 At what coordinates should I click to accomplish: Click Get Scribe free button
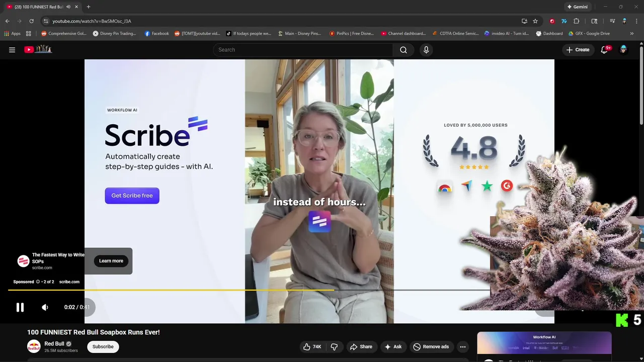(x=132, y=196)
